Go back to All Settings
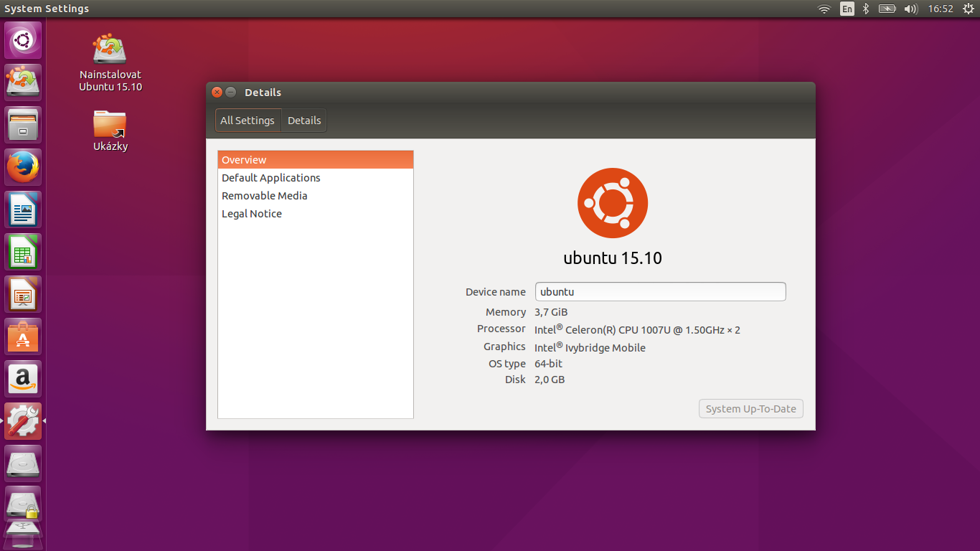980x551 pixels. [248, 121]
